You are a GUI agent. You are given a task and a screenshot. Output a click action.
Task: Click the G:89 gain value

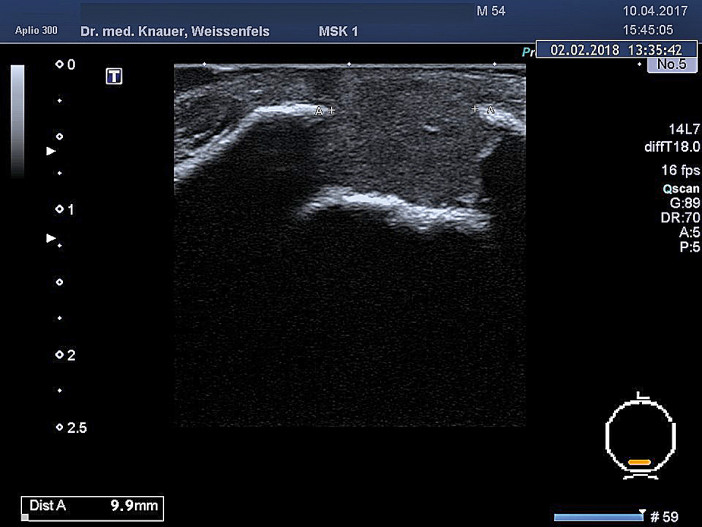tap(685, 203)
